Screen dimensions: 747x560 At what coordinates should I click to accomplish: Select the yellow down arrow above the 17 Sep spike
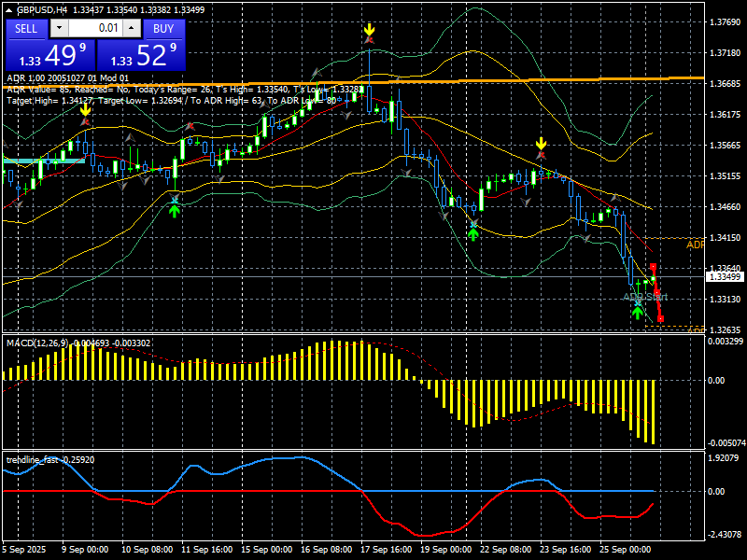369,30
